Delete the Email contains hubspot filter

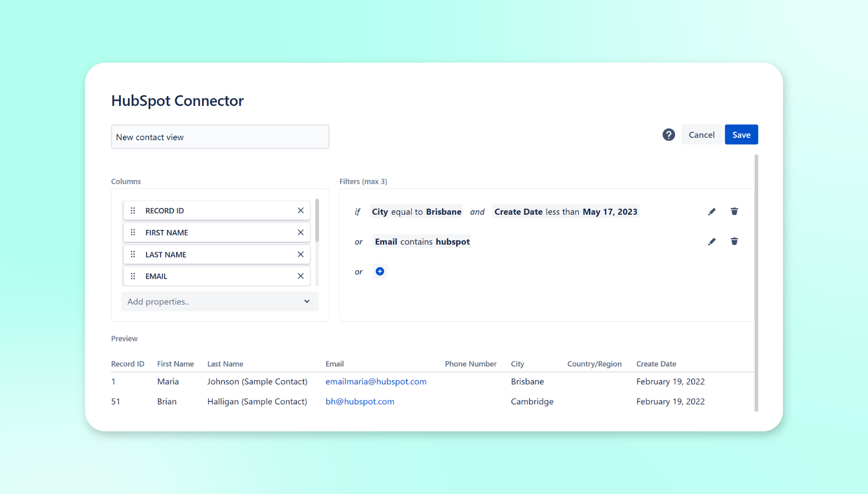click(734, 242)
